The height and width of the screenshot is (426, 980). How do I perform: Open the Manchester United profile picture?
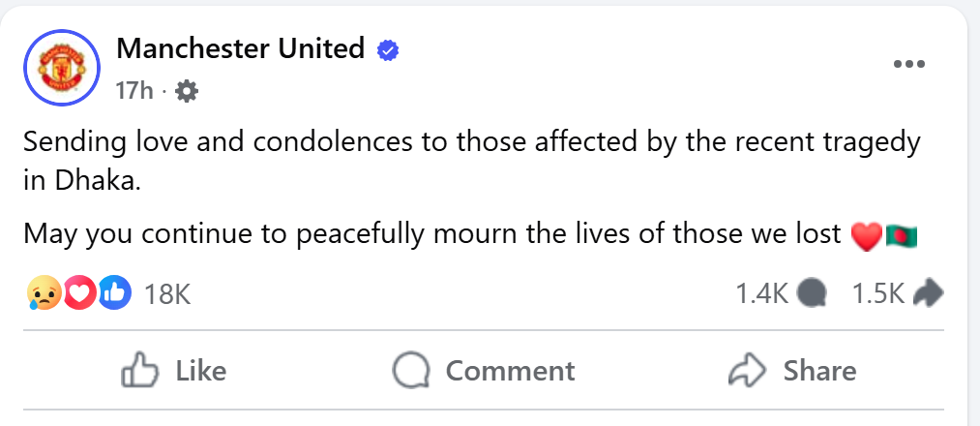pyautogui.click(x=62, y=68)
